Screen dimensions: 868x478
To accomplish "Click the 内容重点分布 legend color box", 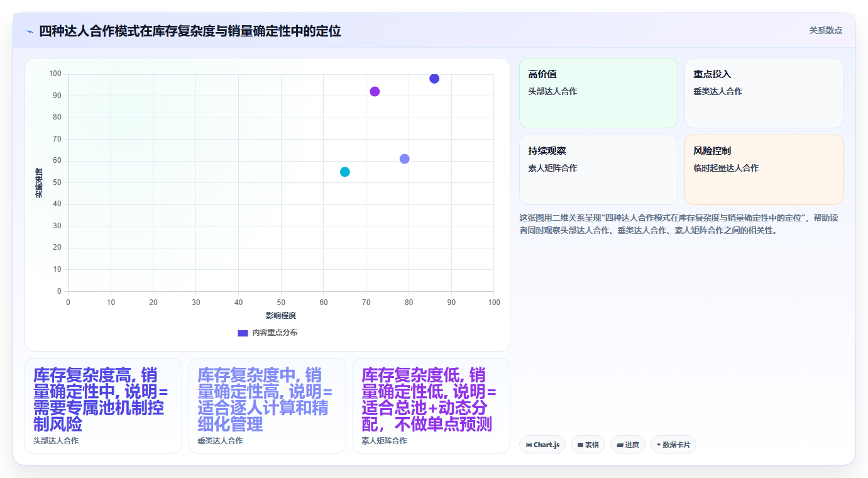I will tap(243, 333).
